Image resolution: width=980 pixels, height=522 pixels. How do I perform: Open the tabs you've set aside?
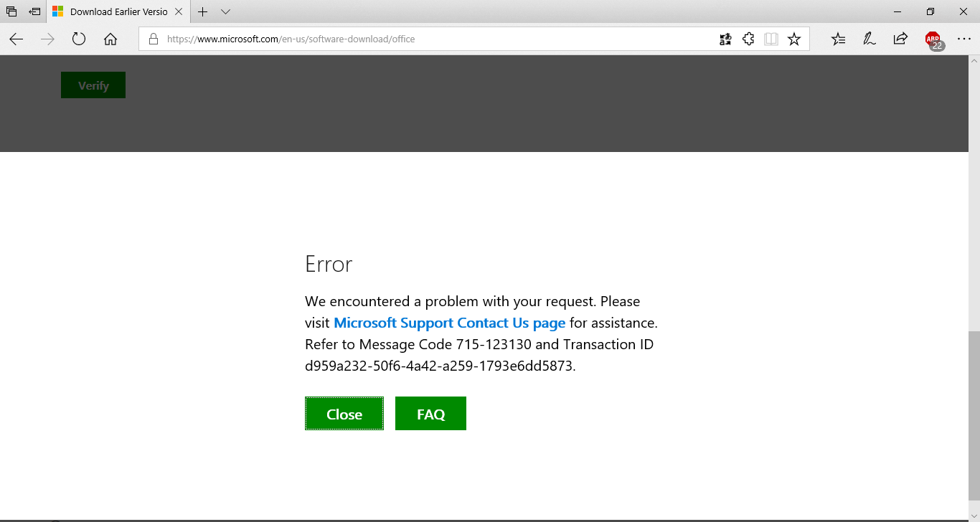point(11,11)
